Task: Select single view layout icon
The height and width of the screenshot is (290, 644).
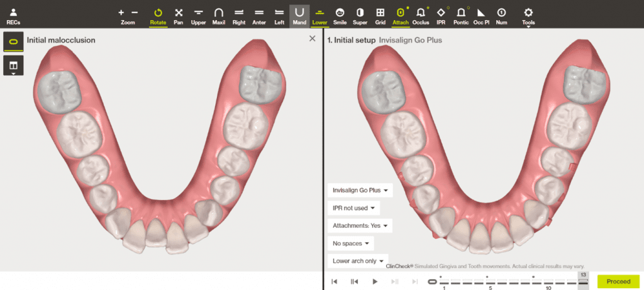Action: [13, 42]
